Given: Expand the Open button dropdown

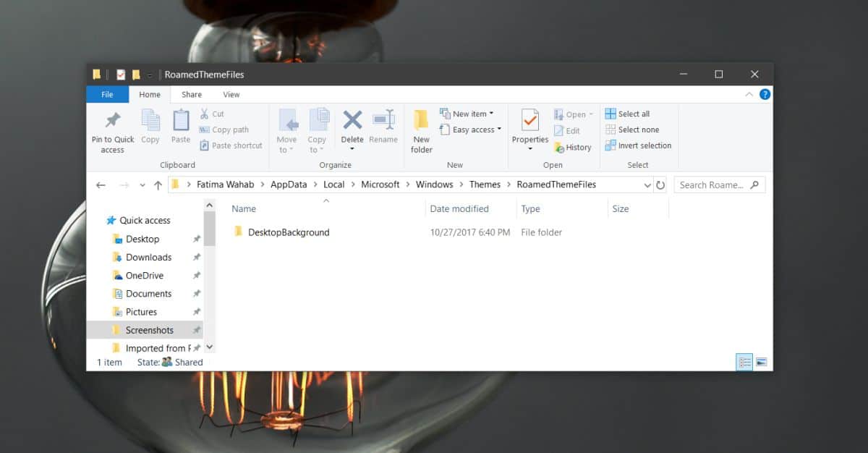Looking at the screenshot, I should [x=590, y=114].
